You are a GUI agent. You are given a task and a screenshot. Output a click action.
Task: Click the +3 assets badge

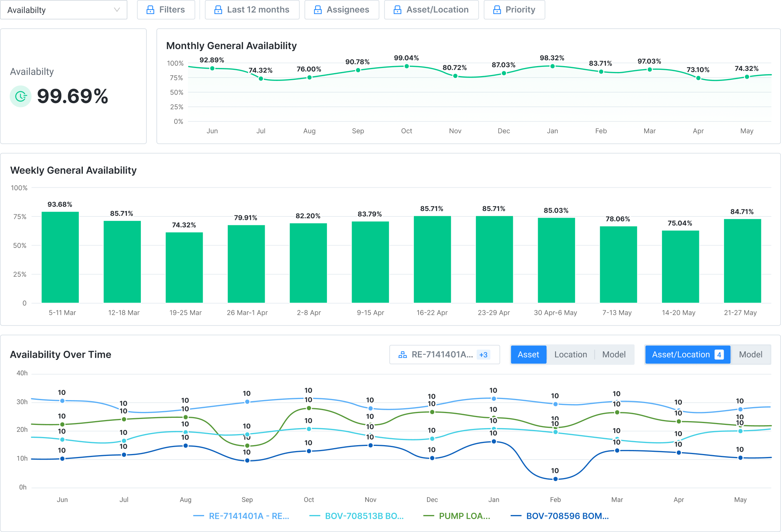click(483, 355)
